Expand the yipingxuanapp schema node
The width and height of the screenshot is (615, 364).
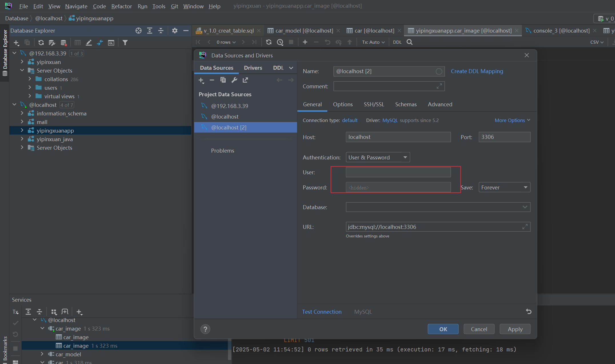22,131
